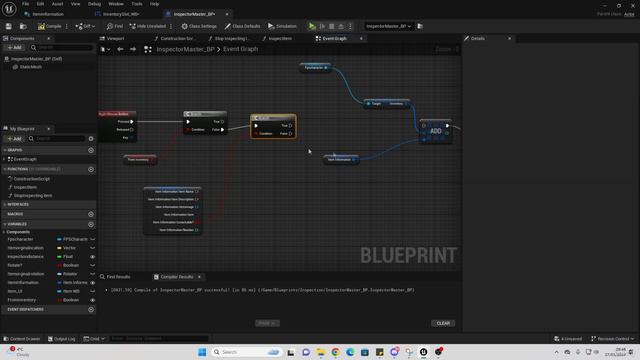Screen dimensions: 640x360
Task: Select the ConstructionScript function
Action: point(31,179)
